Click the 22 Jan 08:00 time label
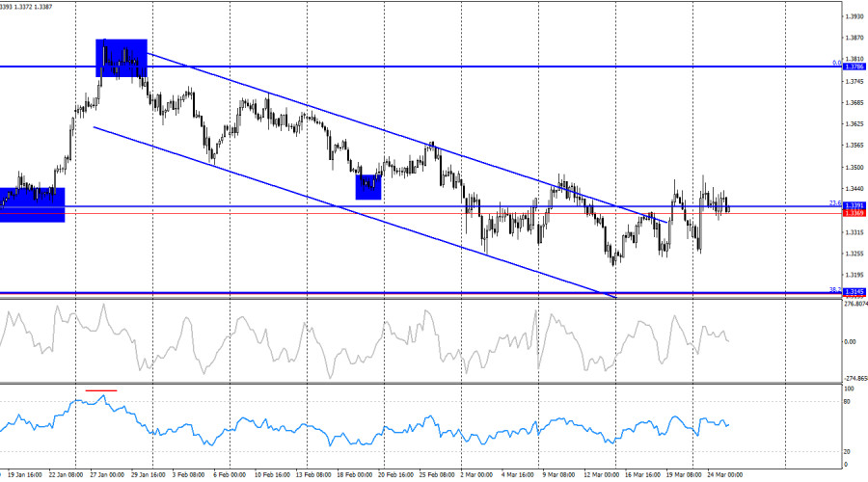This screenshot has width=868, height=482. 66,475
